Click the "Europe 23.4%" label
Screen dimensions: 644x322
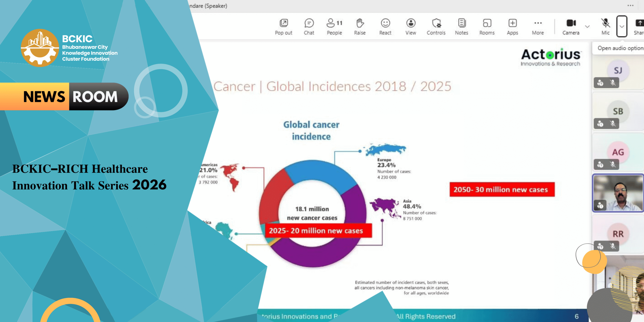pos(386,163)
